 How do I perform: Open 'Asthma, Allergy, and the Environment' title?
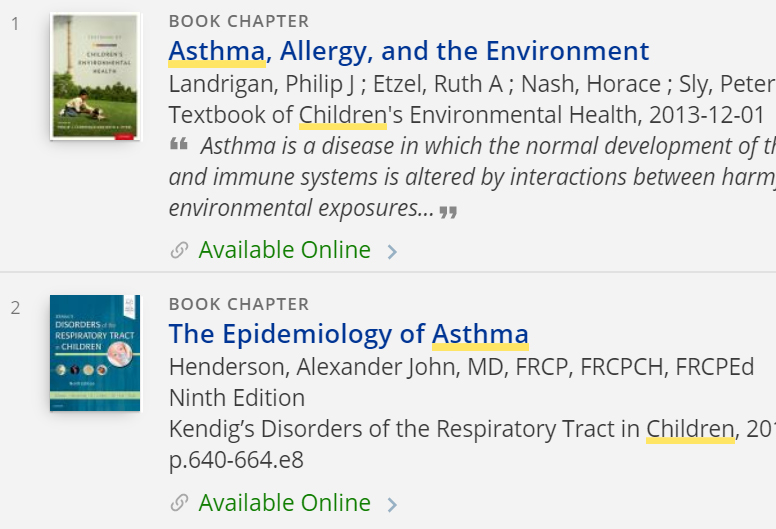(409, 51)
